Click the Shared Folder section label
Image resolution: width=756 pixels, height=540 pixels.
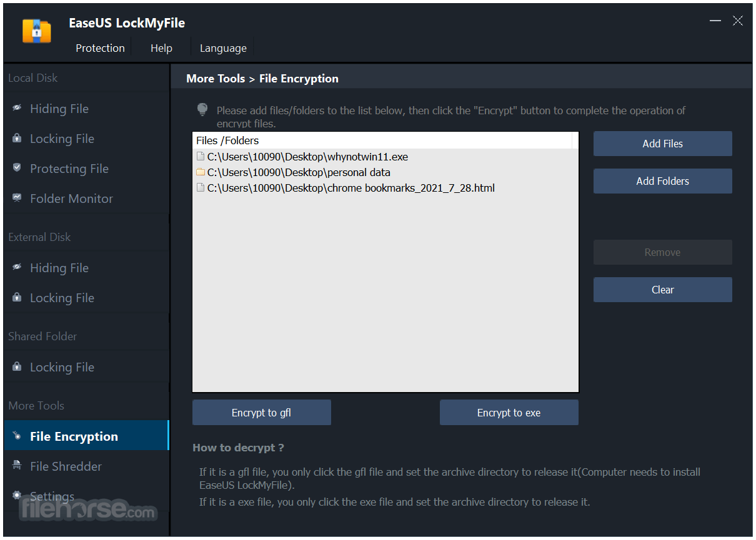[42, 336]
